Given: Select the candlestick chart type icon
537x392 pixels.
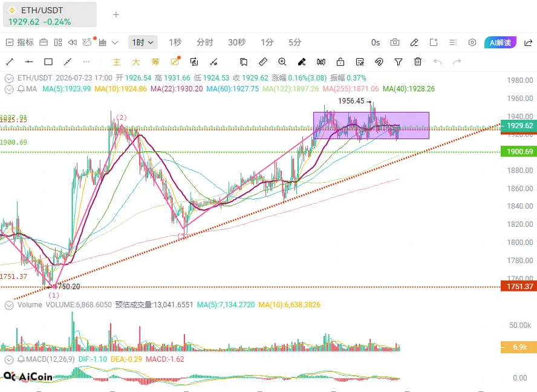Looking at the screenshot, I should pos(103,42).
